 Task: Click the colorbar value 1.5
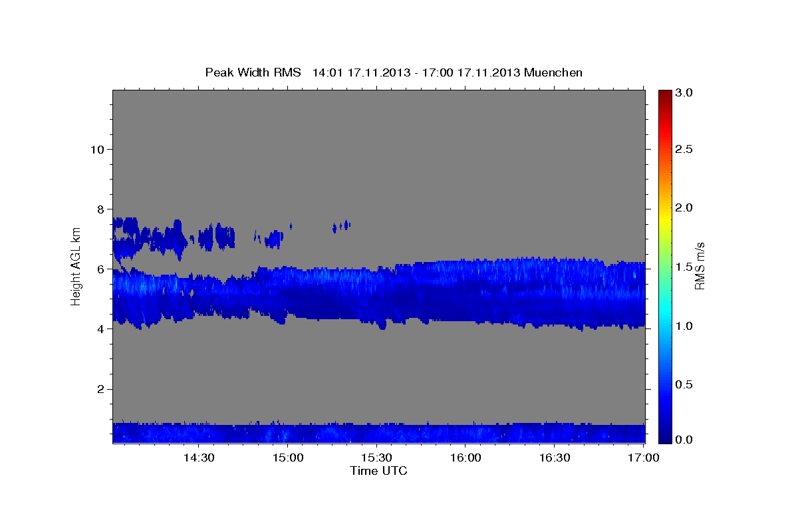pyautogui.click(x=685, y=267)
